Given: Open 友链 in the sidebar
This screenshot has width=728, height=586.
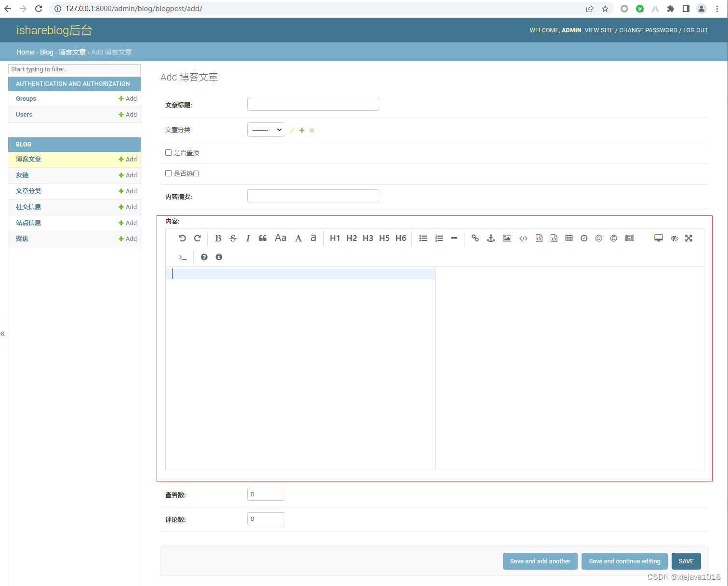Looking at the screenshot, I should 22,175.
